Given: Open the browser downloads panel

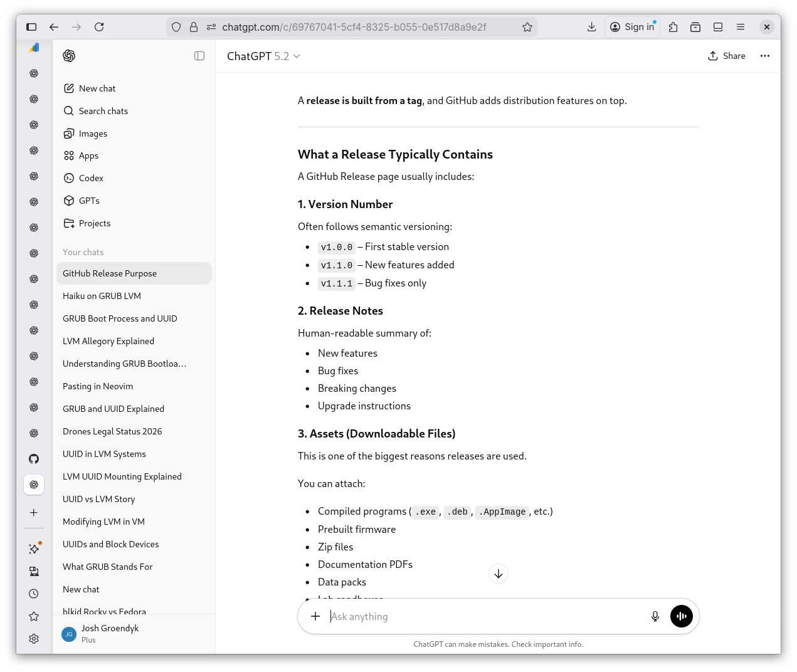Looking at the screenshot, I should click(591, 27).
